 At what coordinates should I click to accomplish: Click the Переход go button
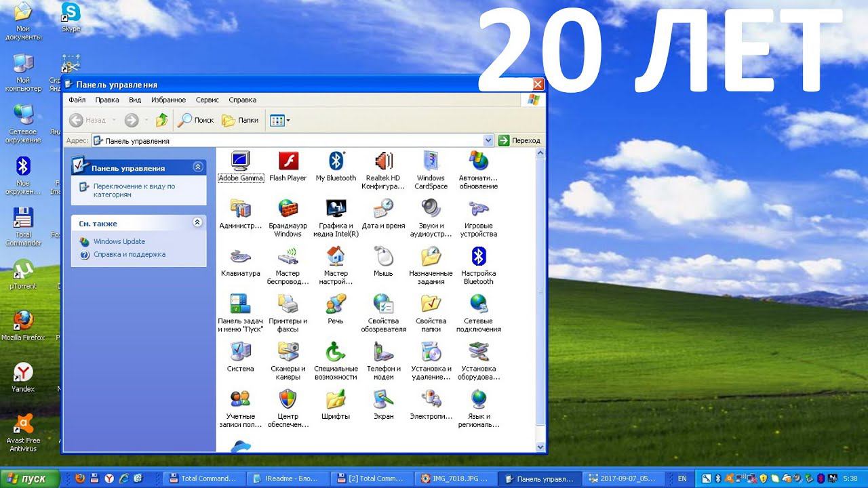pos(519,140)
